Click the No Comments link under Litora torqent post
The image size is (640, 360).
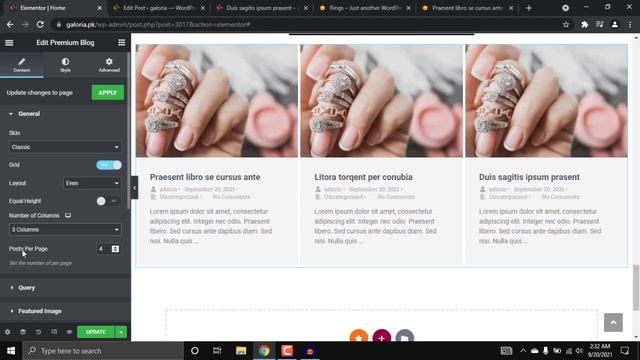pos(396,197)
